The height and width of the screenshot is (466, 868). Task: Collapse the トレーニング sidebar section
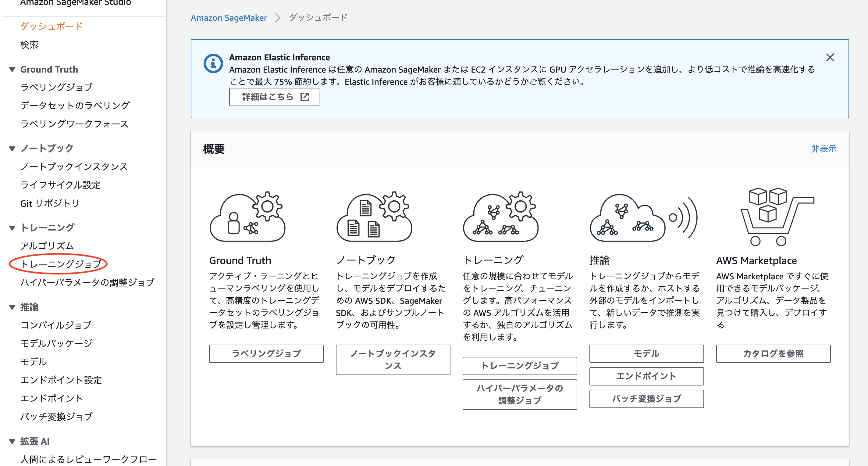coord(12,228)
